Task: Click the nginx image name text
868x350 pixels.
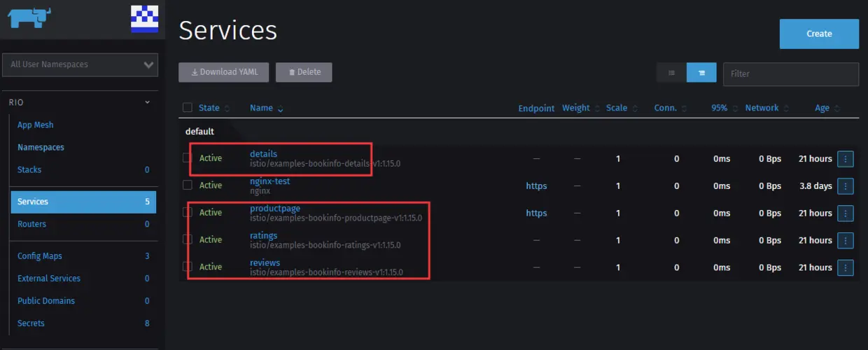Action: 260,190
